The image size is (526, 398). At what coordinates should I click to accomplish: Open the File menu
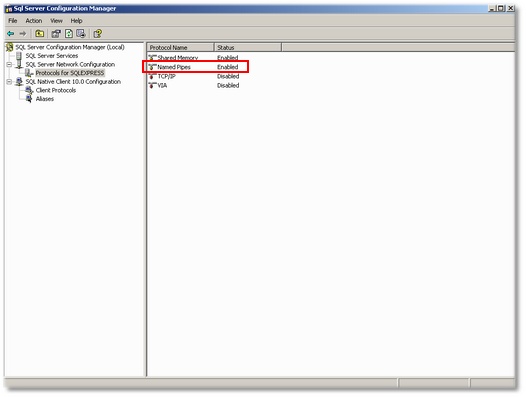click(x=13, y=21)
